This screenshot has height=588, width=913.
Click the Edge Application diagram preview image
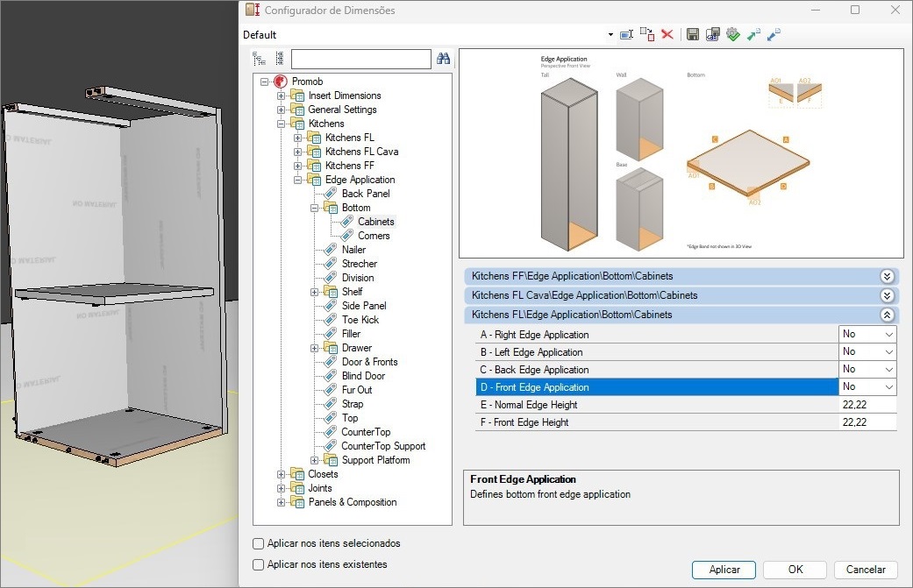click(681, 153)
